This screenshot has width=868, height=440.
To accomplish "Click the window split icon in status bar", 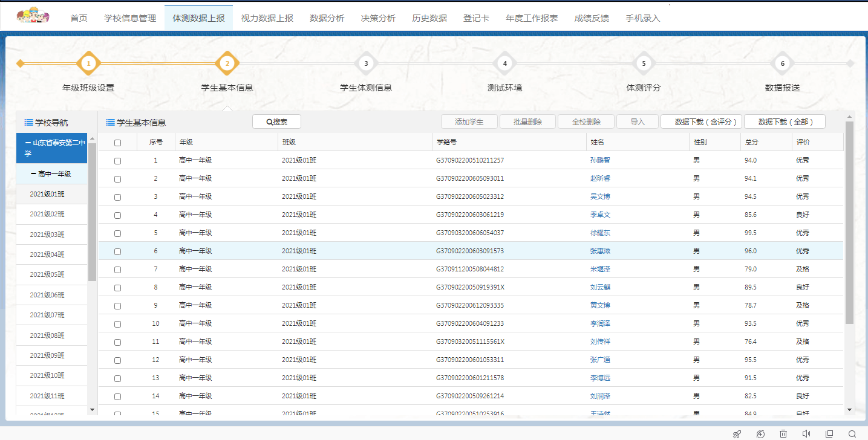I will [829, 434].
